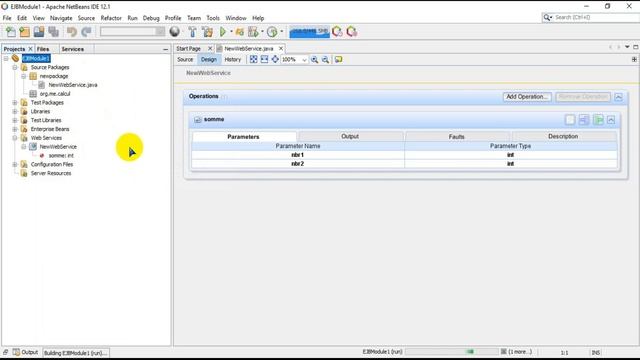Collapse the somme operation panel
Image resolution: width=640 pixels, height=360 pixels.
click(611, 120)
